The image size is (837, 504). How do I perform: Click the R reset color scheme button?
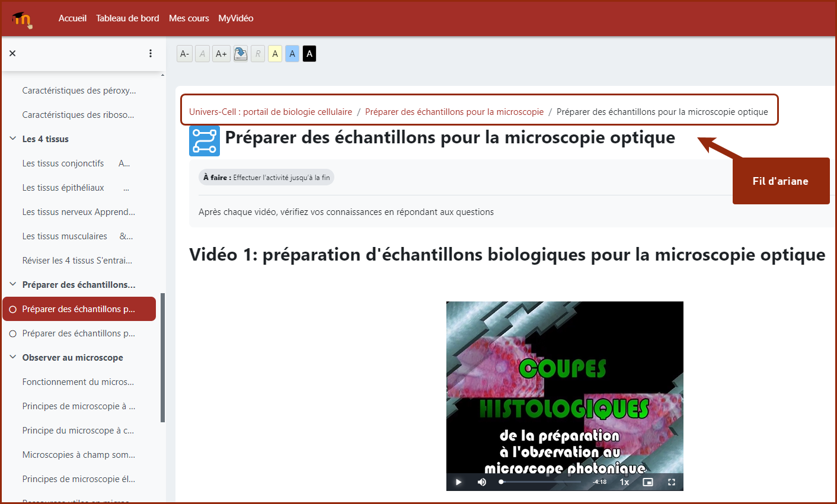click(x=258, y=54)
